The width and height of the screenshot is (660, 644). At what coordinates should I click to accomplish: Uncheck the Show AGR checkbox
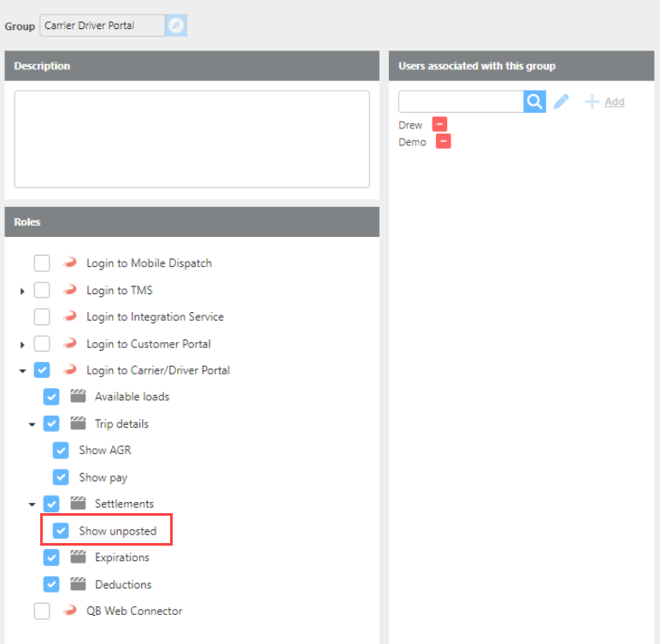61,451
